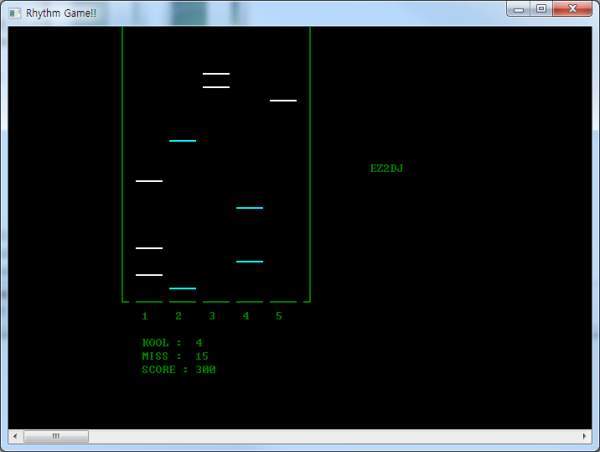
Task: Click lane number 5 label
Action: (279, 316)
